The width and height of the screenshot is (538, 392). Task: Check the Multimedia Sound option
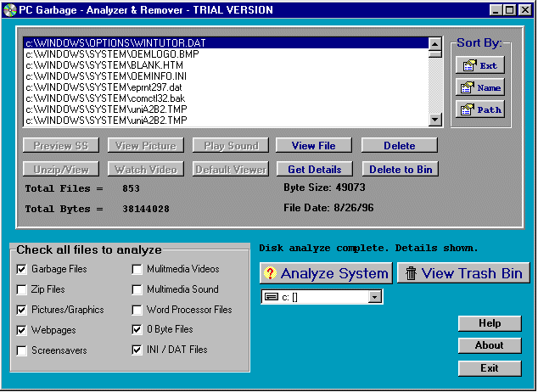tap(137, 289)
